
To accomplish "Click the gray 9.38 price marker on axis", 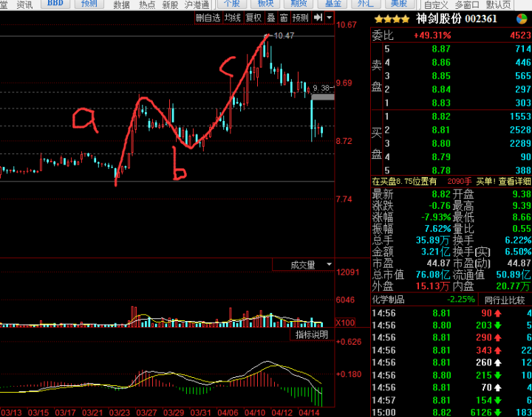I will pos(323,97).
